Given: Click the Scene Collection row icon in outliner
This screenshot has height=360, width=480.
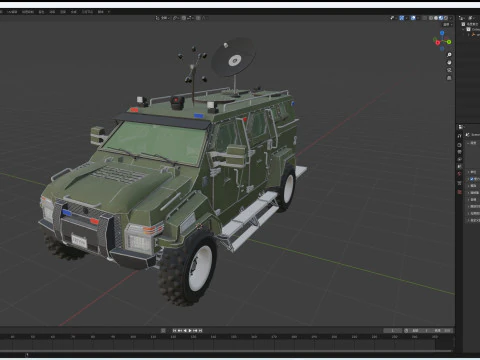Looking at the screenshot, I should click(x=463, y=24).
